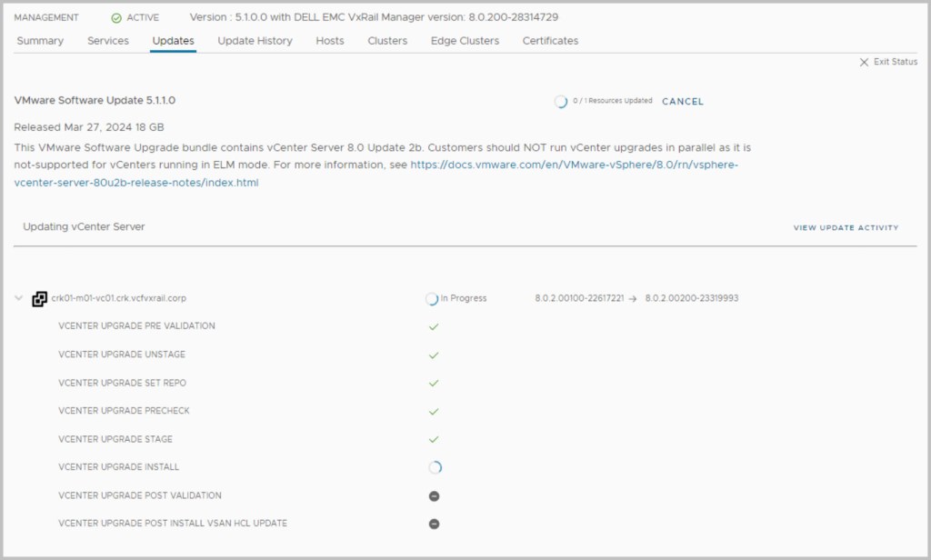Image resolution: width=931 pixels, height=560 pixels.
Task: Select the Edge Clusters tab
Action: (x=465, y=41)
